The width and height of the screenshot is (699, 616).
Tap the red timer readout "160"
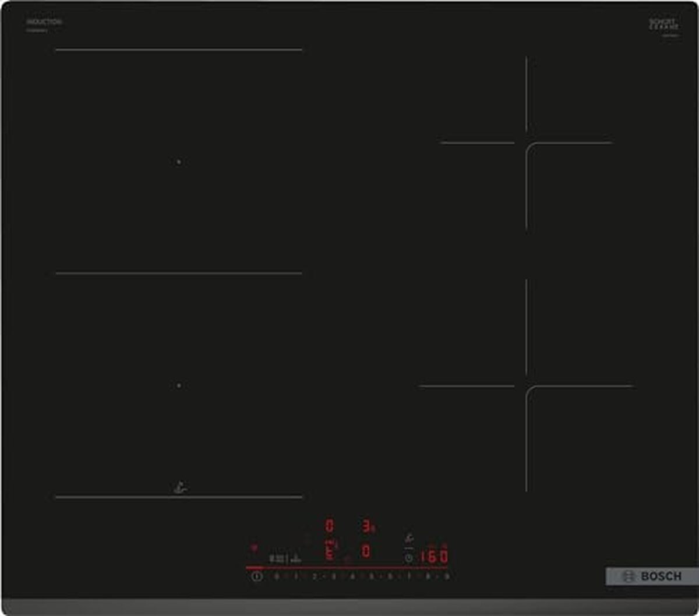point(434,557)
